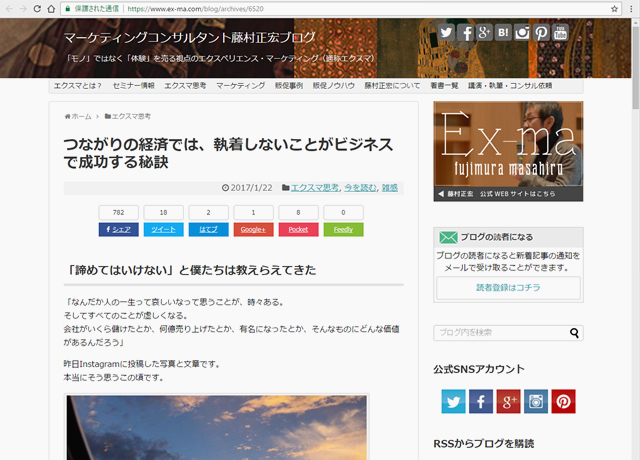Click the green Feedly button
640x460 pixels.
point(343,229)
